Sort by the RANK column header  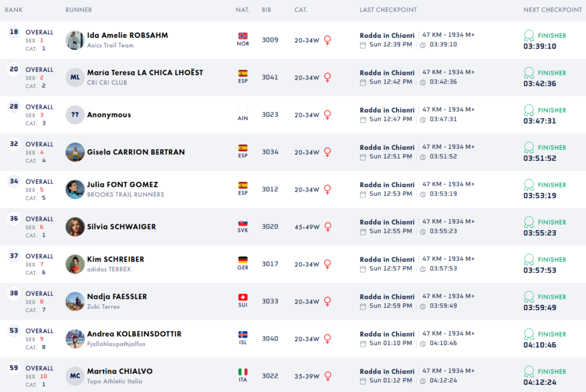pos(14,10)
